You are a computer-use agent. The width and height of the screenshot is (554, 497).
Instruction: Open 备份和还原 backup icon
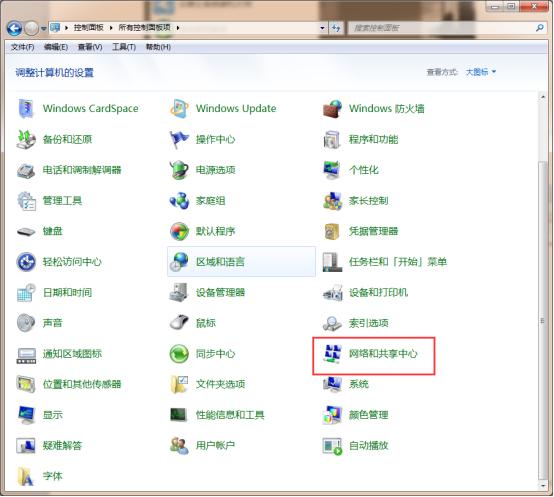point(26,139)
